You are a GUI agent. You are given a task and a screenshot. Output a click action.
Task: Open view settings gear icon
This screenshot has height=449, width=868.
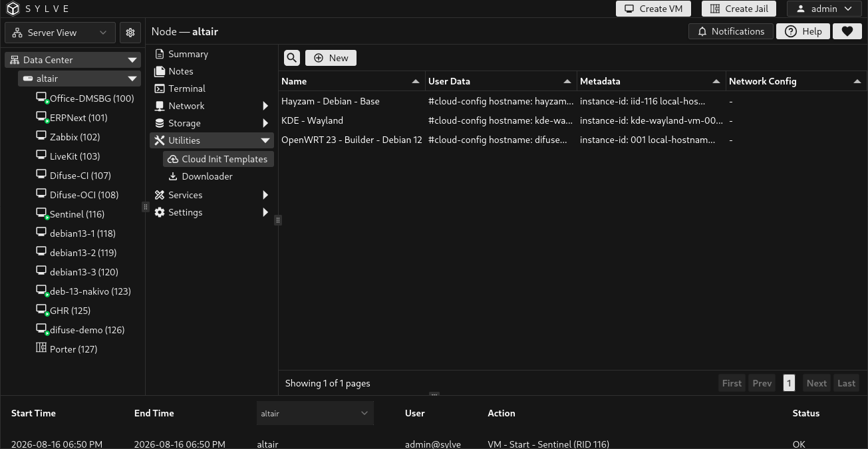coord(130,33)
